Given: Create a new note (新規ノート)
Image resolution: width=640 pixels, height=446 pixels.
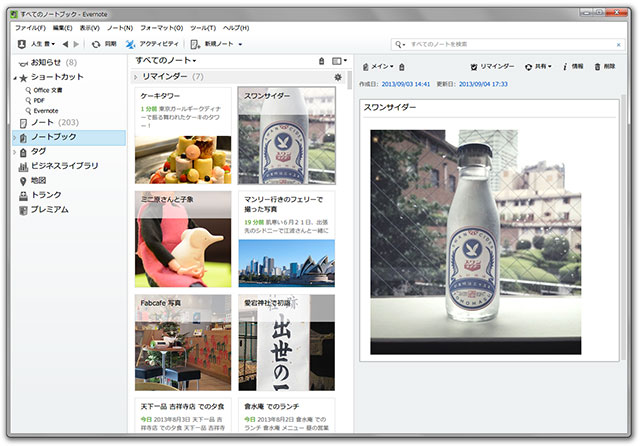Looking at the screenshot, I should tap(213, 44).
